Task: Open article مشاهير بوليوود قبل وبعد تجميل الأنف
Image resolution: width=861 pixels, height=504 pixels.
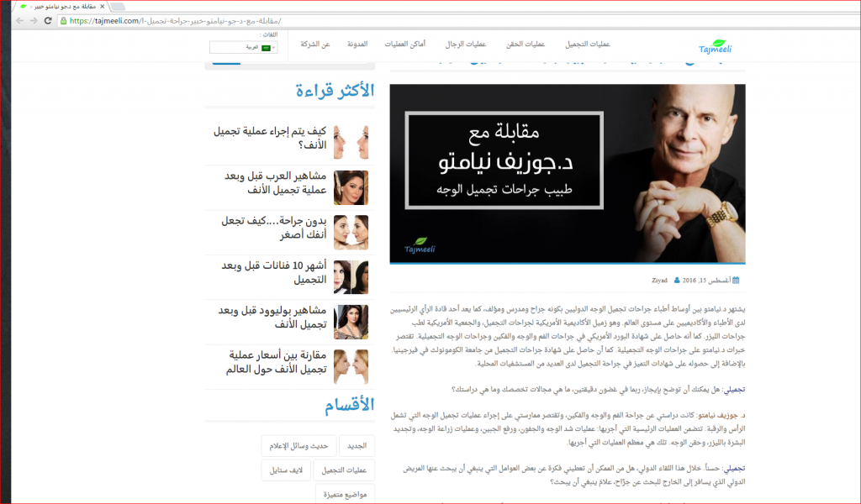Action: tap(272, 317)
